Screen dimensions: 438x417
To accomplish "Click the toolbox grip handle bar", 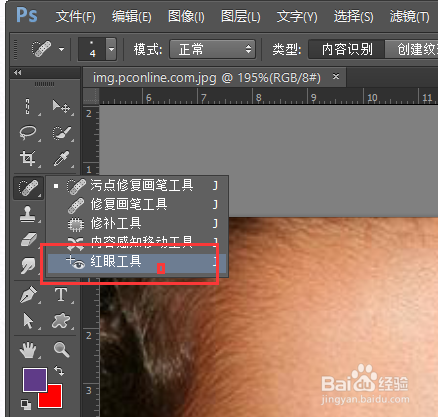I will (x=44, y=84).
